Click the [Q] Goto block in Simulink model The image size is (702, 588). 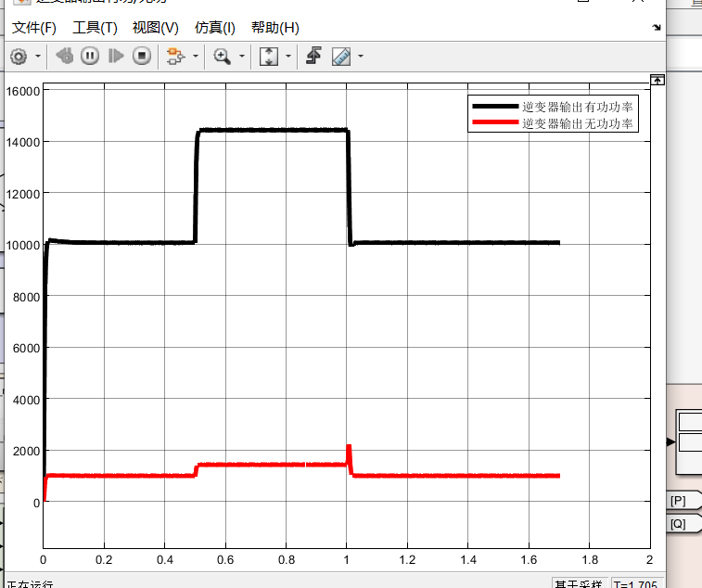684,523
